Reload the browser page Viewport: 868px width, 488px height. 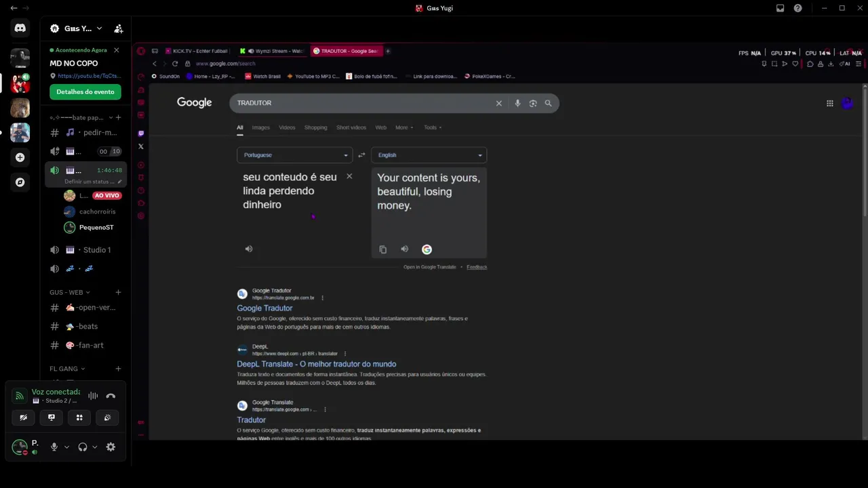click(175, 64)
